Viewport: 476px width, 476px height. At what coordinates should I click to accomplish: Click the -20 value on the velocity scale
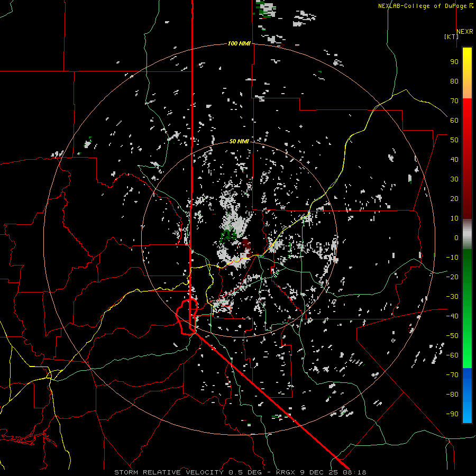(x=452, y=277)
